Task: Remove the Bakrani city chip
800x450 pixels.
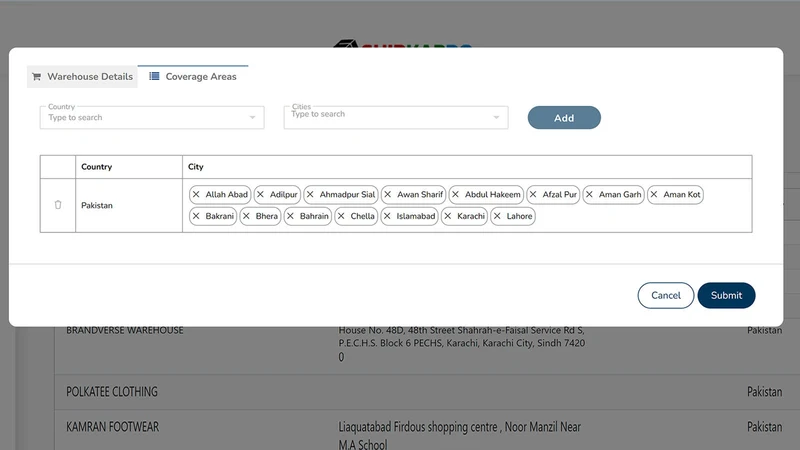Action: (x=196, y=216)
